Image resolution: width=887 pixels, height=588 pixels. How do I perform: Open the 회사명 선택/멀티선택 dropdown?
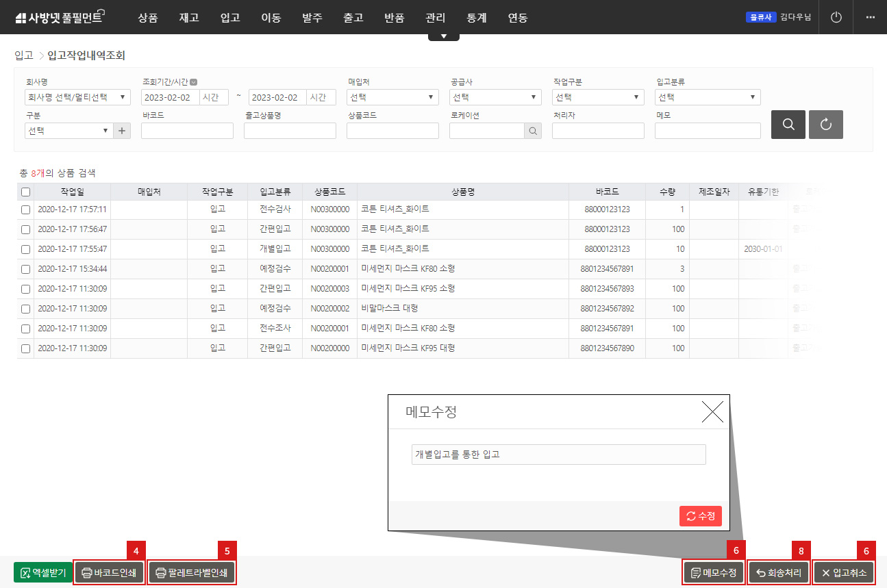click(77, 97)
